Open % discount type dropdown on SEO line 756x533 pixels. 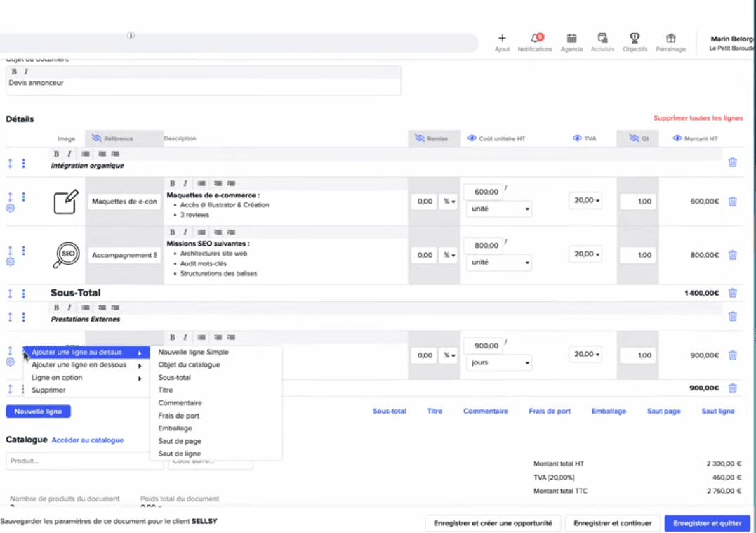(449, 255)
